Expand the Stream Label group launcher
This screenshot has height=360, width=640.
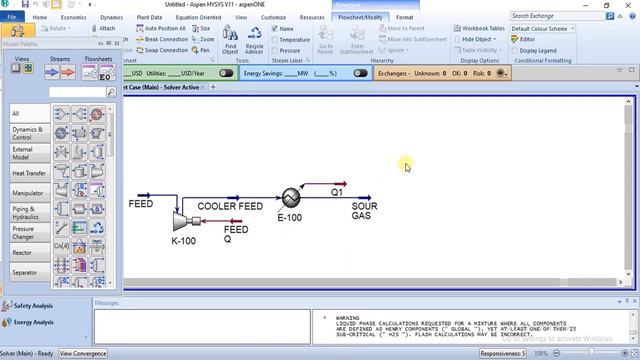tap(308, 60)
